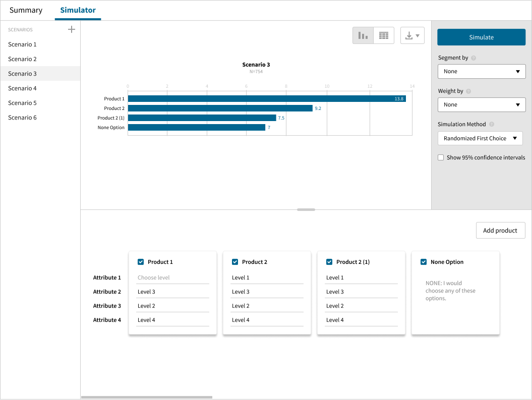This screenshot has width=532, height=400.
Task: Click the 13.8 value label
Action: tap(399, 99)
